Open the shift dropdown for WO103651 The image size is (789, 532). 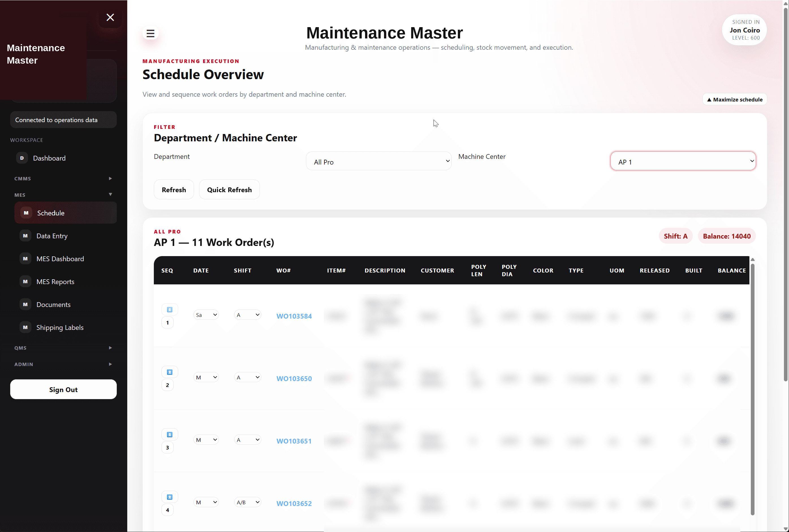[248, 440]
